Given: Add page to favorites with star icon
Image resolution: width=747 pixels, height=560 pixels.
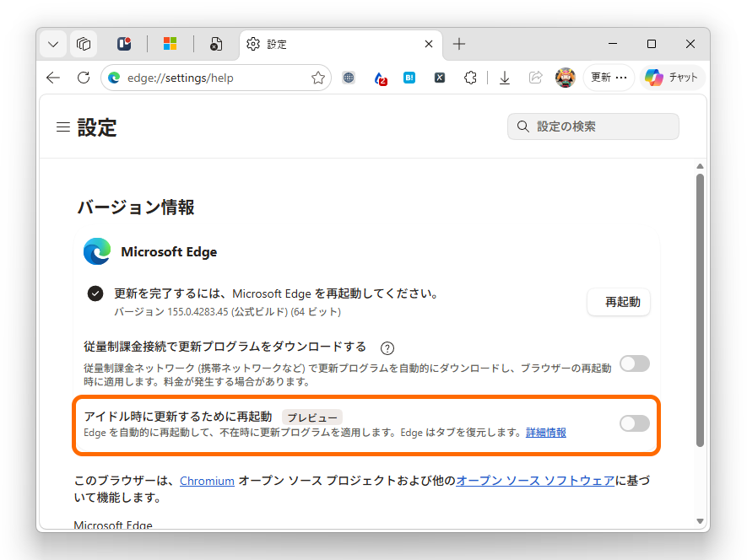Looking at the screenshot, I should [317, 78].
